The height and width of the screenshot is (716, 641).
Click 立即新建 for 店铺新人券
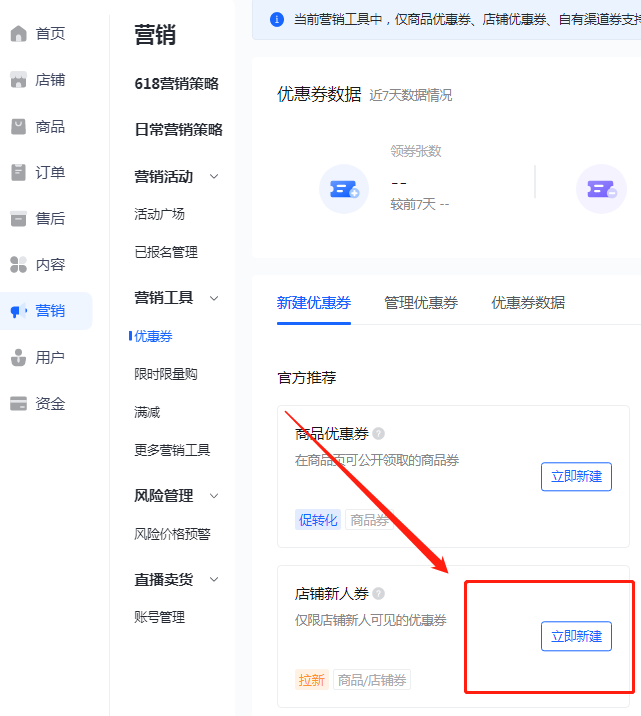click(x=576, y=636)
